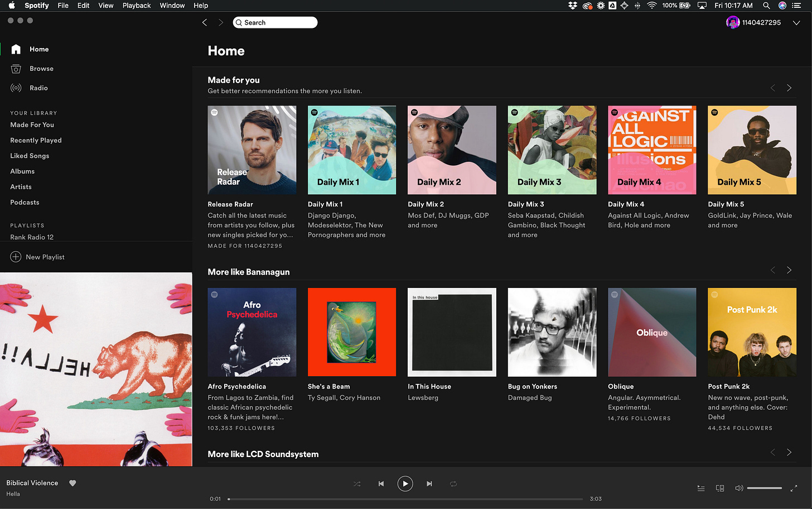
Task: Click the Biblical Violence song title
Action: [32, 483]
